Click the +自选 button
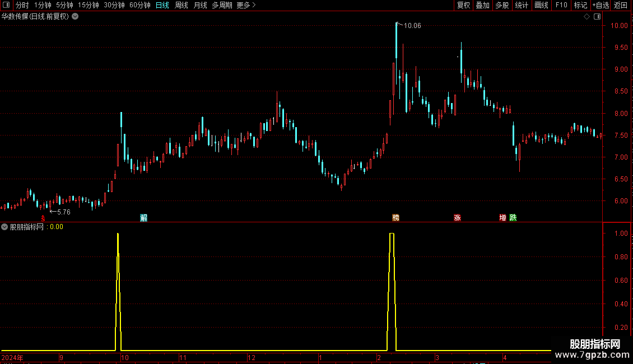The height and width of the screenshot is (364, 633). (601, 5)
